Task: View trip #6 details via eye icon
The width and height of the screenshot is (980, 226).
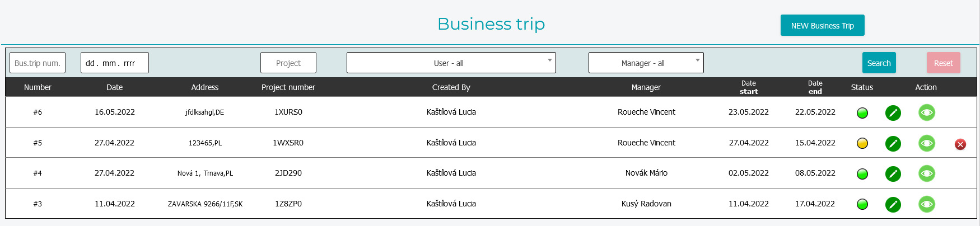Action: pos(927,113)
